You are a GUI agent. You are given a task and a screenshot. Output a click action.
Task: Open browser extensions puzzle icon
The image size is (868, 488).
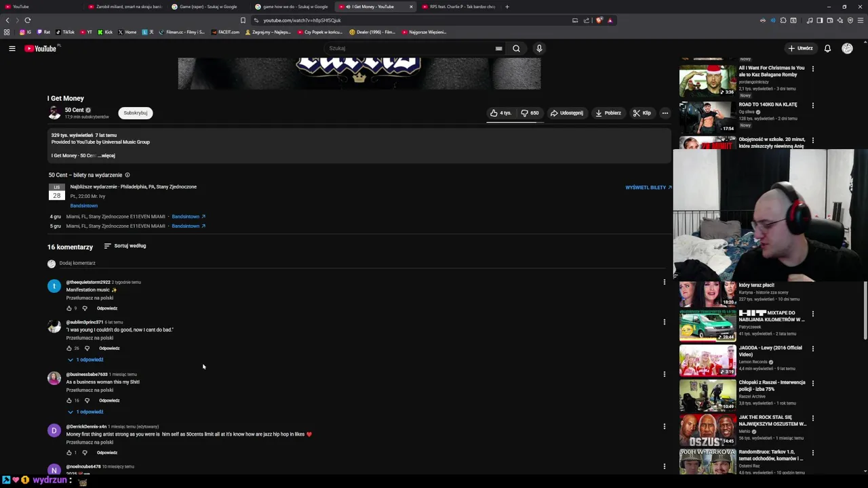pos(783,20)
